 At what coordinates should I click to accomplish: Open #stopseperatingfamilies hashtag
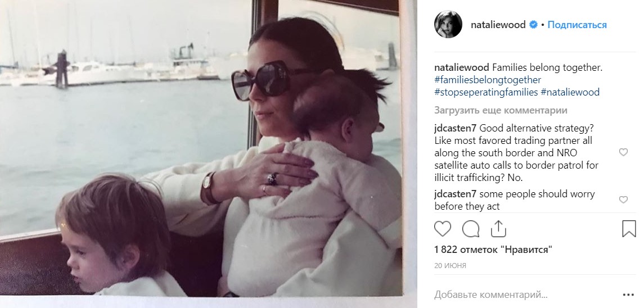point(486,92)
